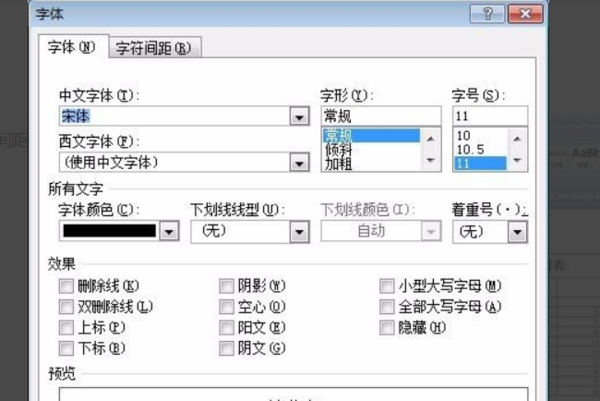The height and width of the screenshot is (401, 600).
Task: Open the 字体颜色 dropdown arrow
Action: pos(169,231)
